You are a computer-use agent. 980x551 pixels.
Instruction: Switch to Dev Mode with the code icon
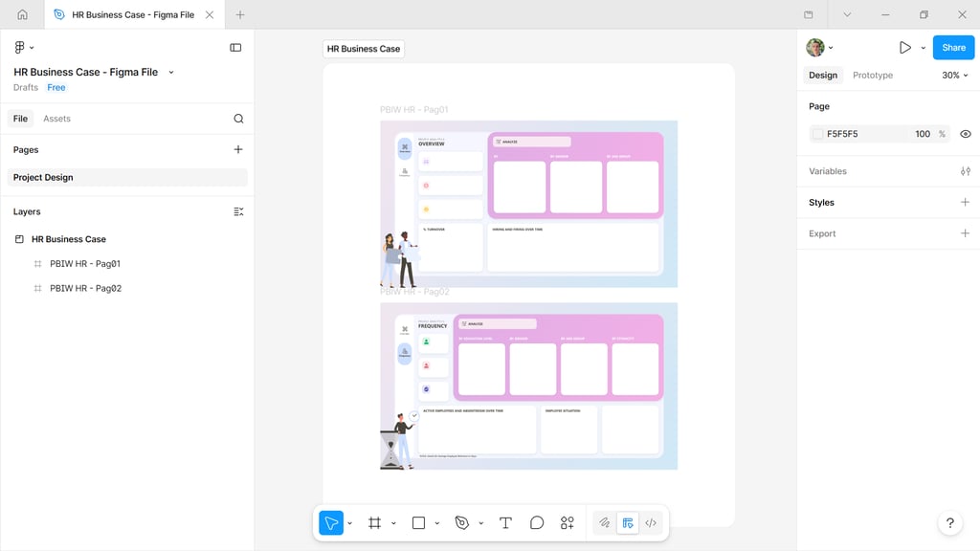coord(651,522)
